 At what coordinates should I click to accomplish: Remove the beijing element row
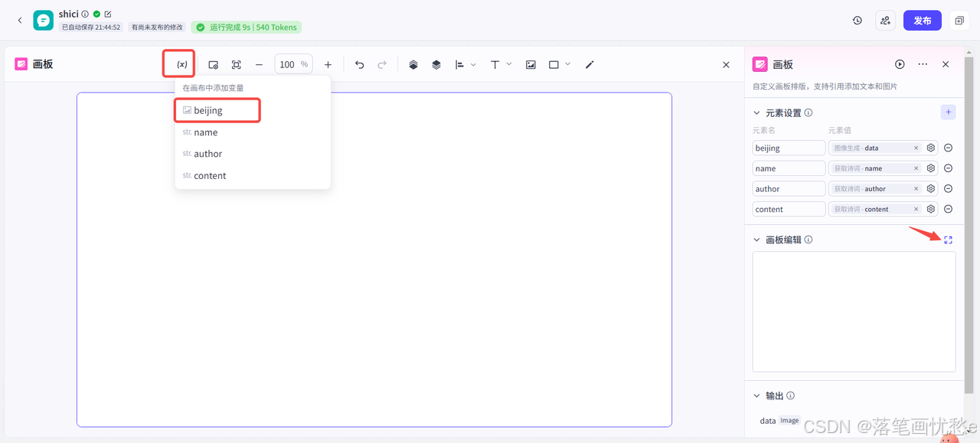(948, 148)
